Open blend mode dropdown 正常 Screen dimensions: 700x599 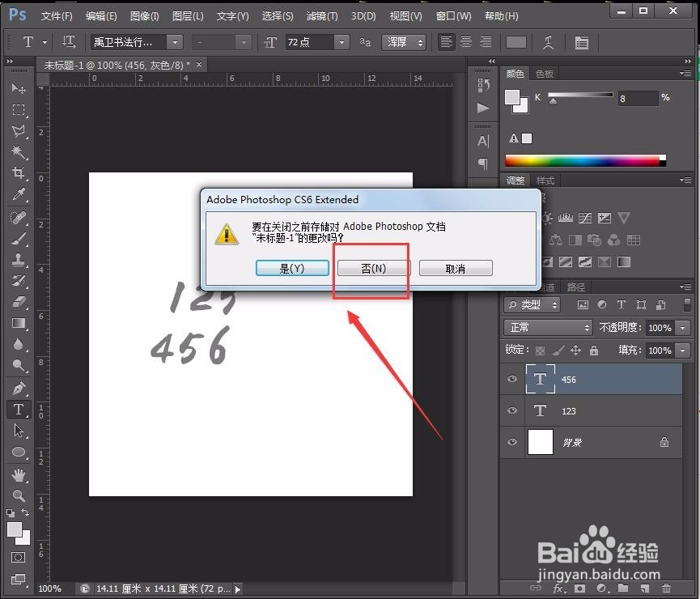548,327
